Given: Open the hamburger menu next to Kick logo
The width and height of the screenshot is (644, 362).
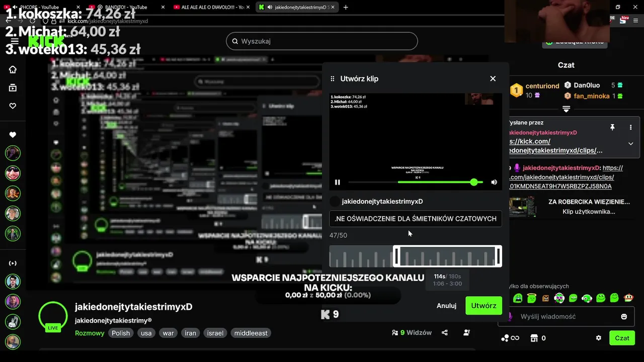Looking at the screenshot, I should pos(15,41).
